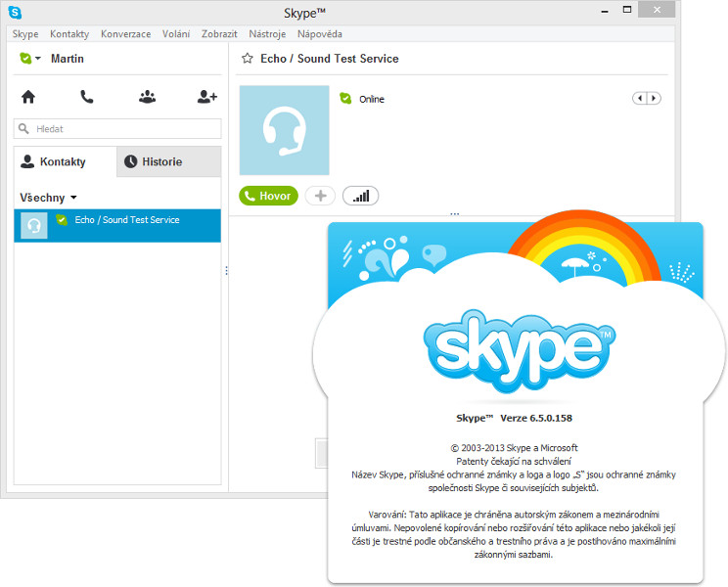Viewport: 728px width, 587px height.
Task: Click the Martin profile name
Action: point(68,59)
